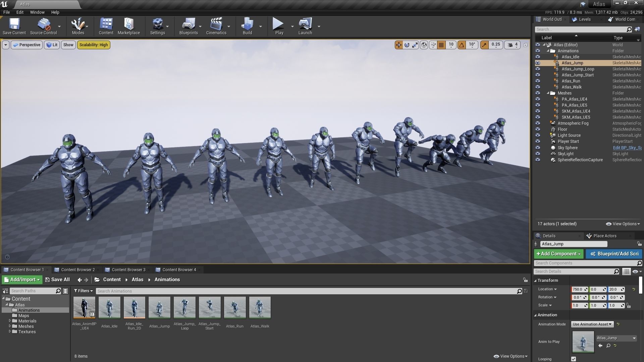Screen dimensions: 644x362
Task: Open the Edit menu
Action: [20, 12]
